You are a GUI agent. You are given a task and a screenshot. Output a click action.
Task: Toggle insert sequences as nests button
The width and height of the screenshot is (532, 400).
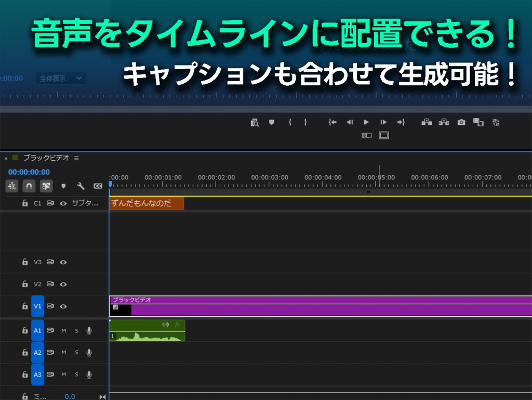[x=12, y=186]
